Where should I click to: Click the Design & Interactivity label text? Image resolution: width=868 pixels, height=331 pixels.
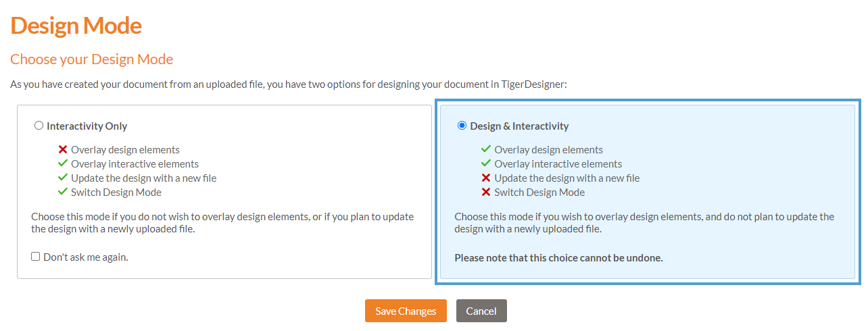coord(519,126)
